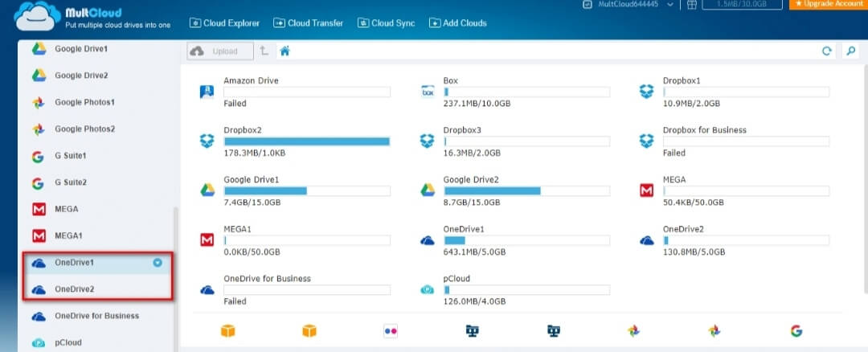Click the '643.1MB/5.0GB' OneDrive1 usage text

474,252
